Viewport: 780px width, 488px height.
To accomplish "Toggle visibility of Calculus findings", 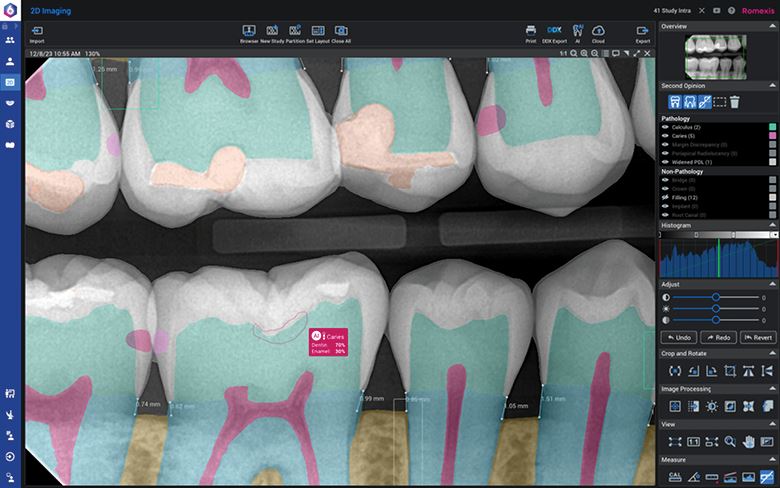I will pos(666,127).
